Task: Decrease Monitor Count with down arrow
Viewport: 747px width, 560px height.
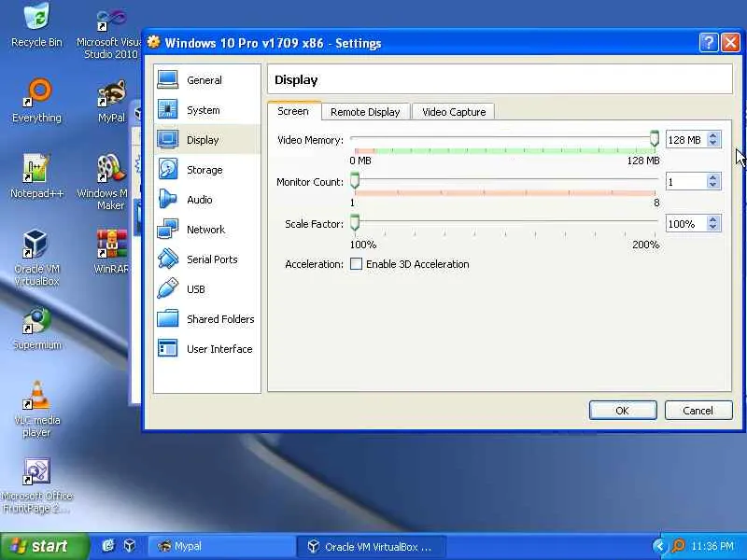Action: (712, 185)
